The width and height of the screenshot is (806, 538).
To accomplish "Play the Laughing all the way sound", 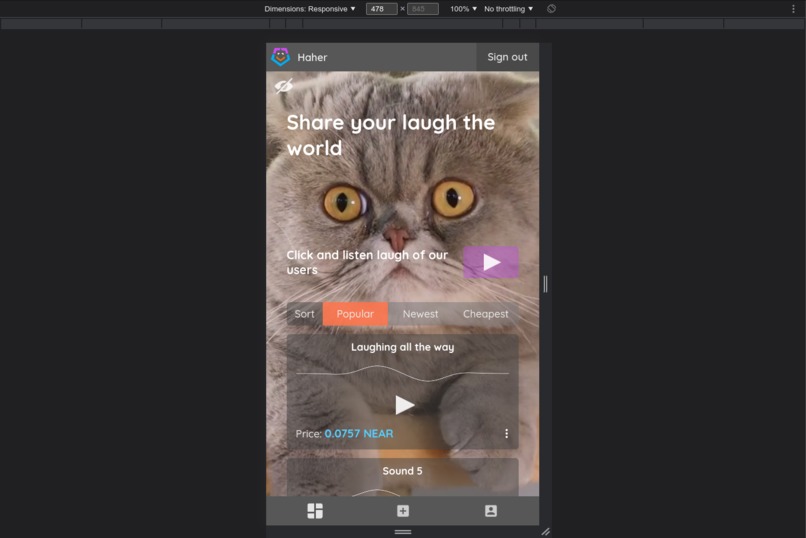I will tap(404, 405).
